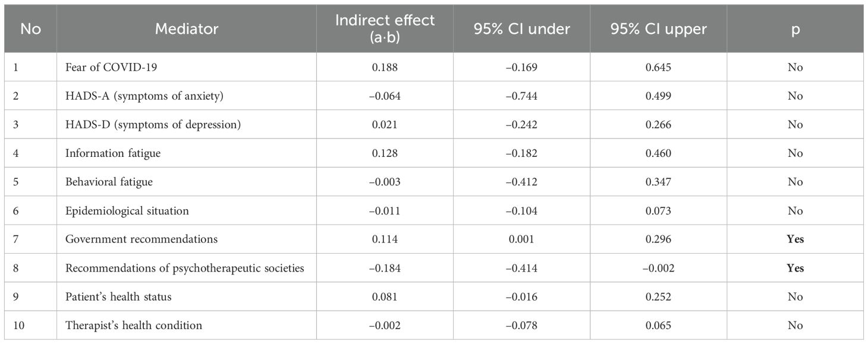Click the p column header
The height and width of the screenshot is (344, 868).
tap(795, 29)
